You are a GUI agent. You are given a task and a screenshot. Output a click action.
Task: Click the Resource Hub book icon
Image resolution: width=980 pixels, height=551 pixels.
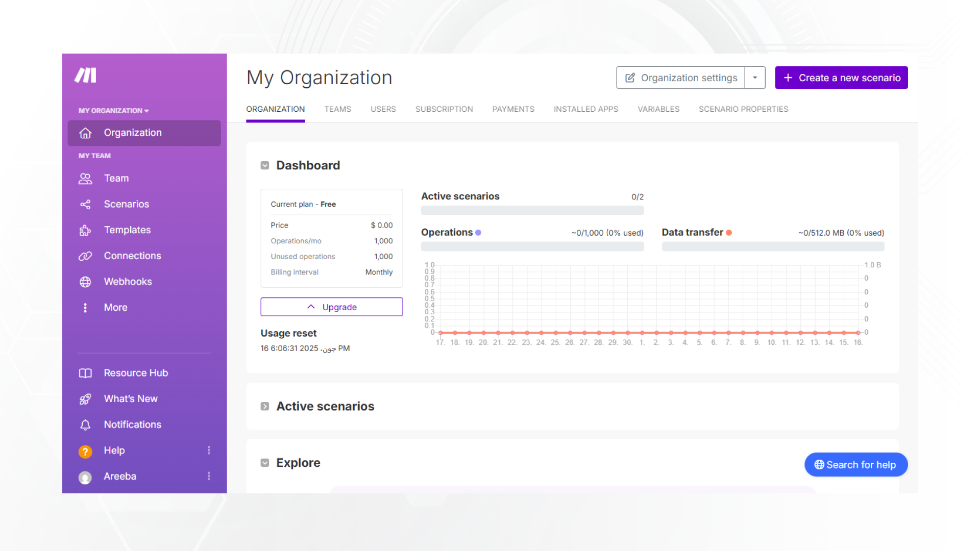click(85, 373)
